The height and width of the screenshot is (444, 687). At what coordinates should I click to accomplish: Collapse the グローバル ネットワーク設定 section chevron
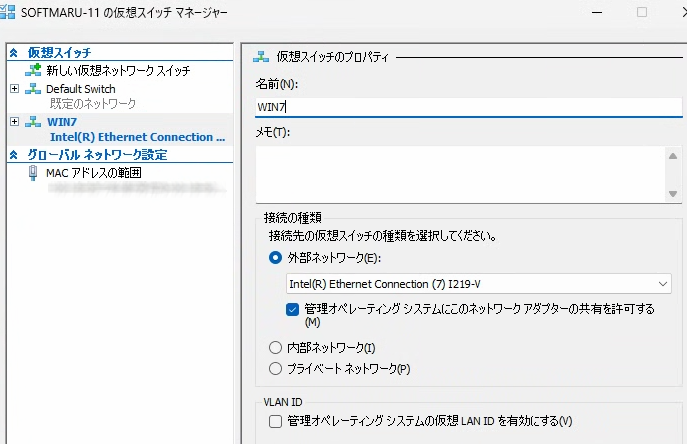pos(14,155)
